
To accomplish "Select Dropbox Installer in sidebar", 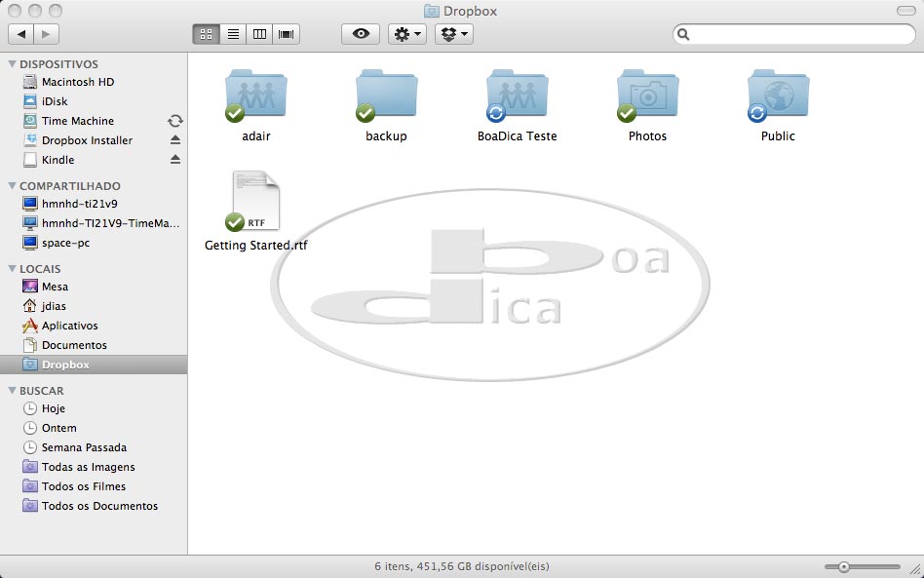I will [94, 140].
